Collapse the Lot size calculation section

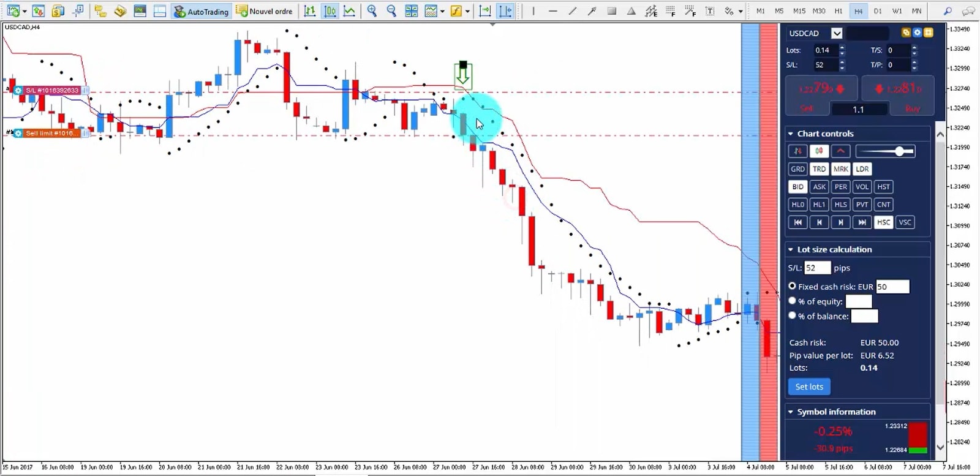pyautogui.click(x=791, y=249)
